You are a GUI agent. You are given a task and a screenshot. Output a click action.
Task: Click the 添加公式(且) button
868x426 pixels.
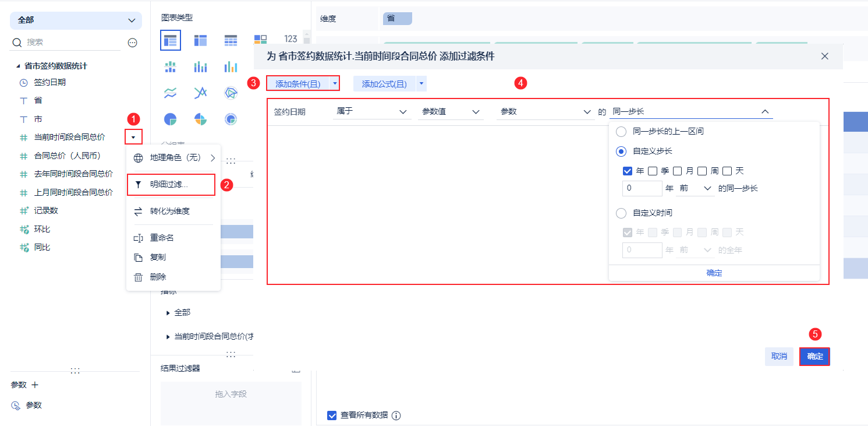384,84
